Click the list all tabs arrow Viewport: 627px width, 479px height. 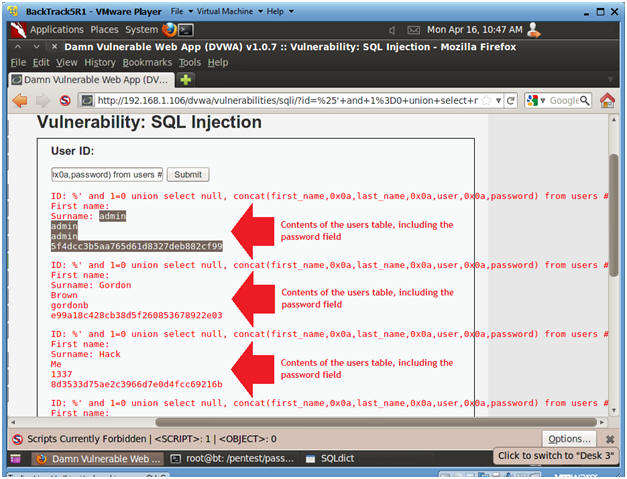(x=610, y=79)
